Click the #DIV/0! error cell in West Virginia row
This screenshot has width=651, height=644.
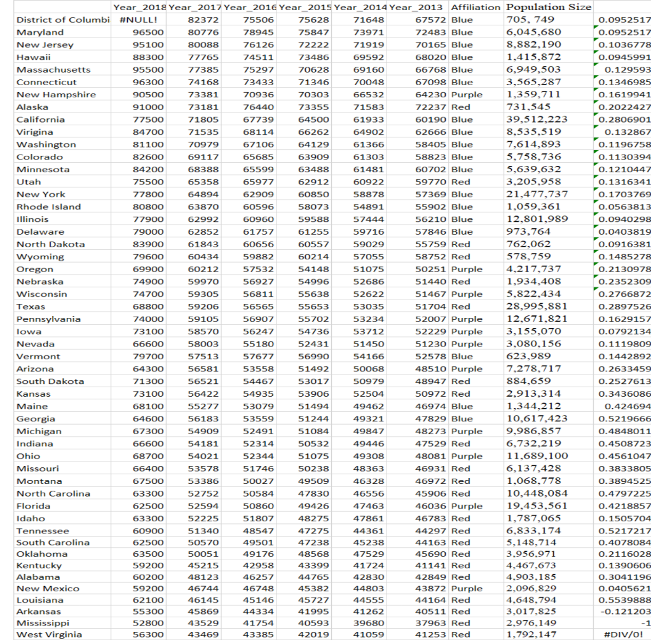622,634
